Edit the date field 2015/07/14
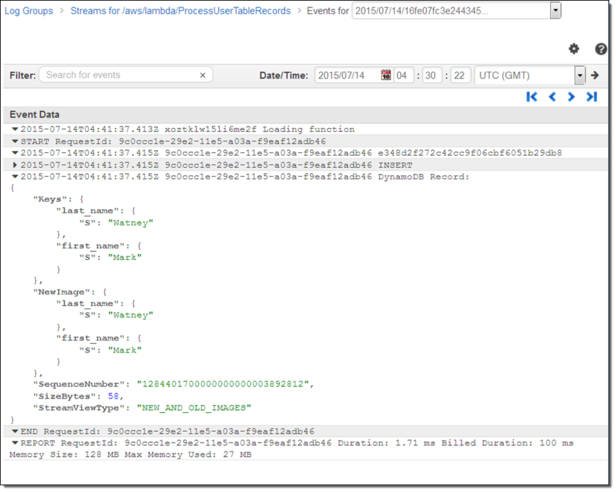The image size is (616, 492). (348, 75)
